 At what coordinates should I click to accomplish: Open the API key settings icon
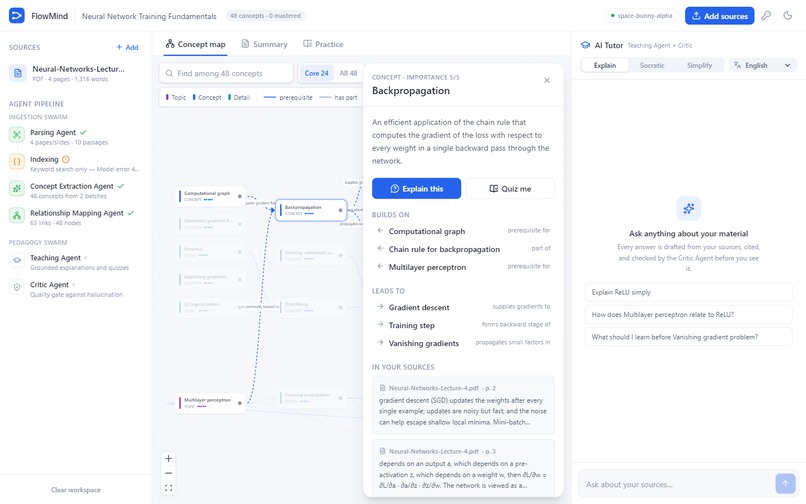click(766, 15)
